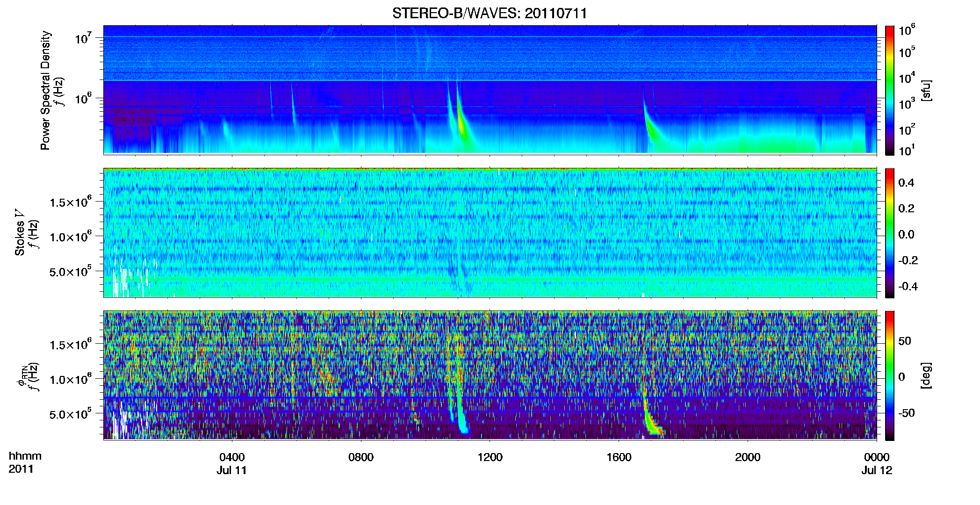Click the 50 label on deg colorbar
Viewport: 980px width, 505px height.
click(x=905, y=341)
